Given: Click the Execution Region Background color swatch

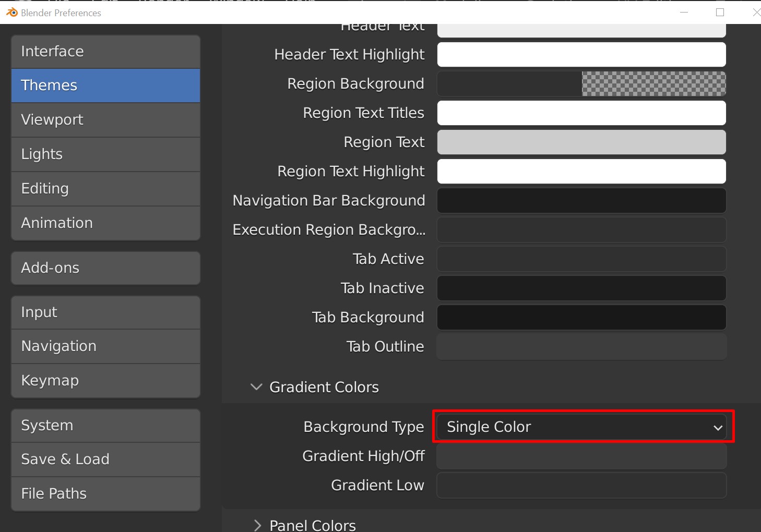Looking at the screenshot, I should [581, 230].
